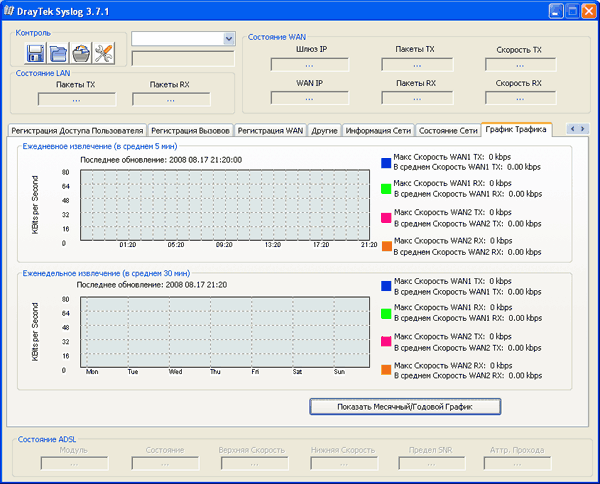Screen dimensions: 600x484
Task: Click the Предел SNR field
Action: pos(432,464)
